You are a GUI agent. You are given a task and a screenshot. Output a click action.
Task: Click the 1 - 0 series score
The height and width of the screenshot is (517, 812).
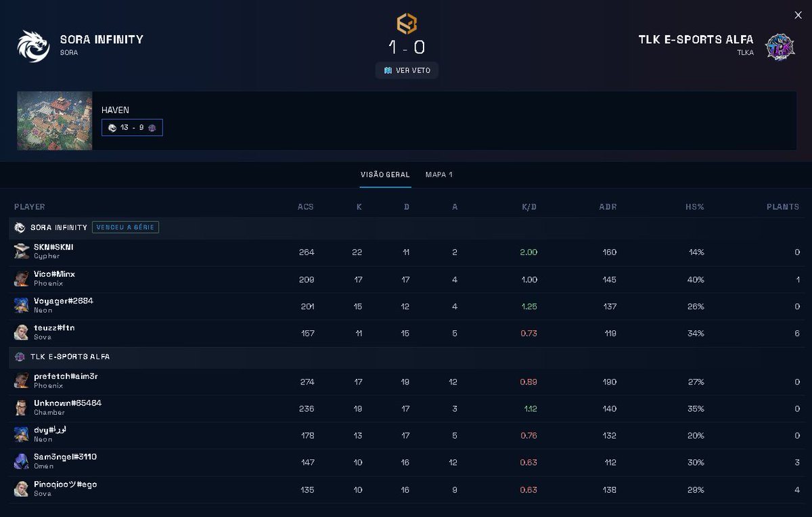[407, 47]
